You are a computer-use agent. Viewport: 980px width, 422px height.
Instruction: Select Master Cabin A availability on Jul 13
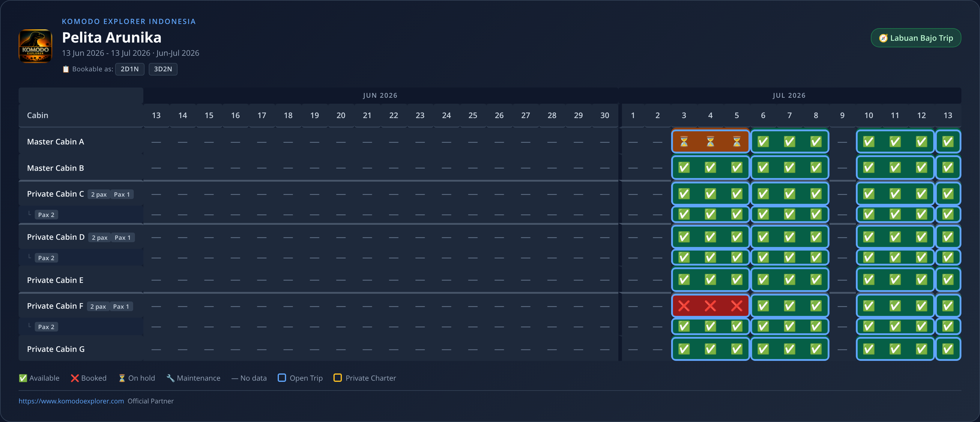(948, 142)
